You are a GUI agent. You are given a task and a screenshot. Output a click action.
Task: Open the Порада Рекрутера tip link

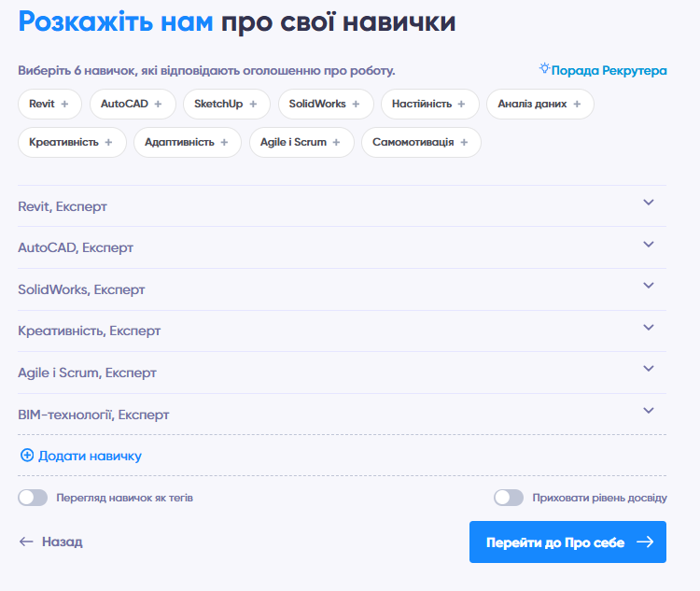click(609, 70)
